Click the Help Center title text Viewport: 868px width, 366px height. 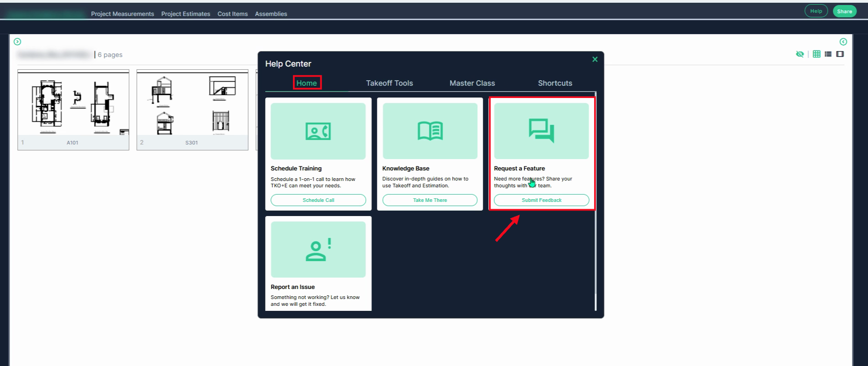pos(288,64)
